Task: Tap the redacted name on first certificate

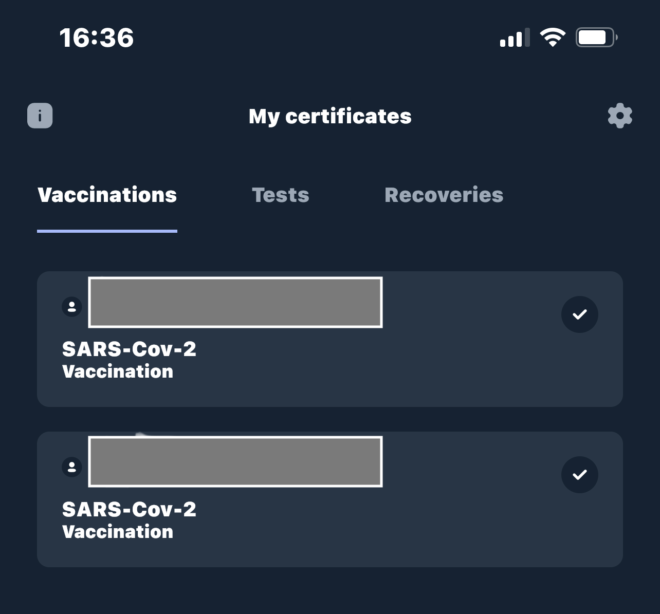Action: click(x=235, y=302)
